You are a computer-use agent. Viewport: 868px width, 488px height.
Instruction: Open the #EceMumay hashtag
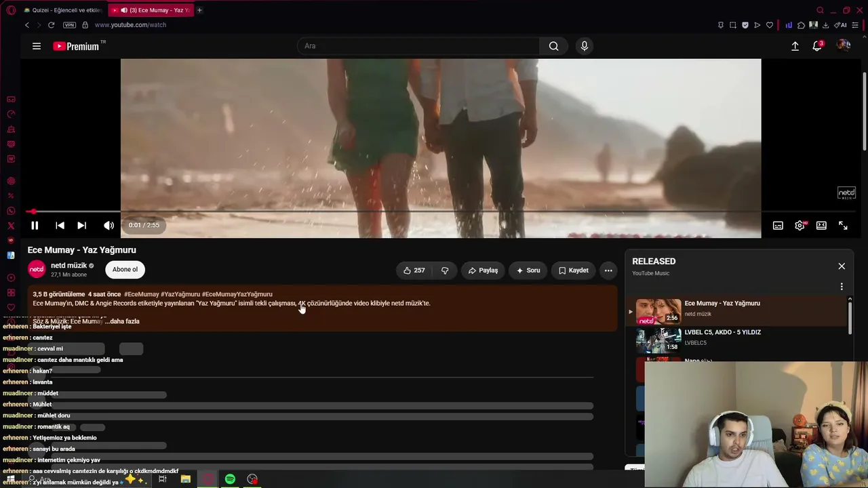click(x=142, y=294)
